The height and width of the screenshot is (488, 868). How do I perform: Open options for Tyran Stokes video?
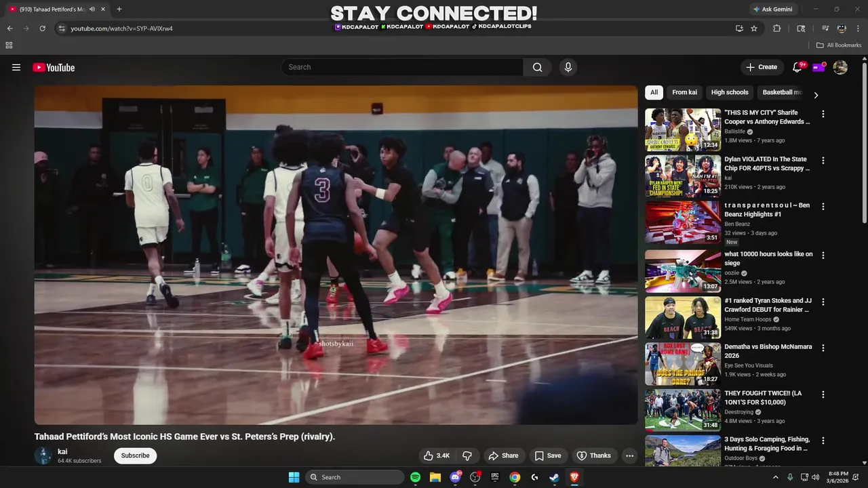click(823, 302)
